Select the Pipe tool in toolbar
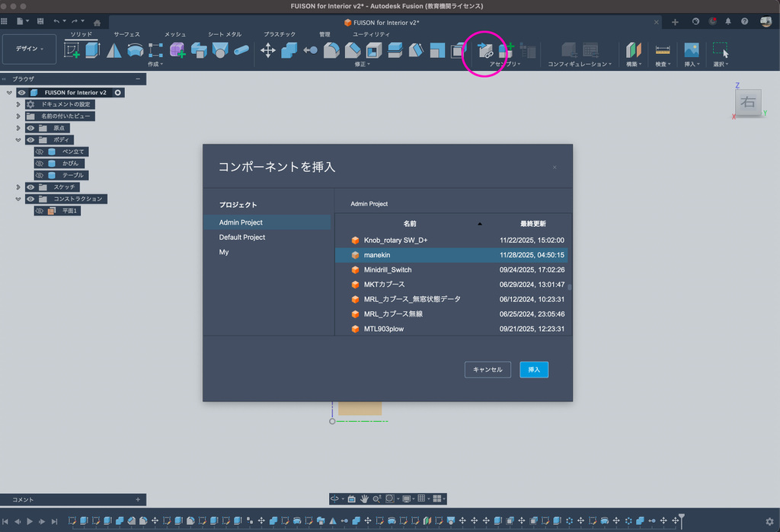 pyautogui.click(x=241, y=50)
